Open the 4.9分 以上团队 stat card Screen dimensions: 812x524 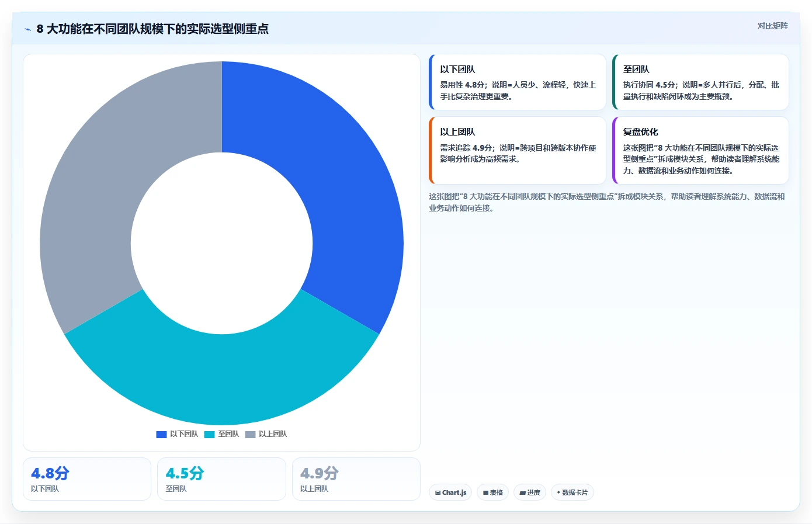[356, 479]
